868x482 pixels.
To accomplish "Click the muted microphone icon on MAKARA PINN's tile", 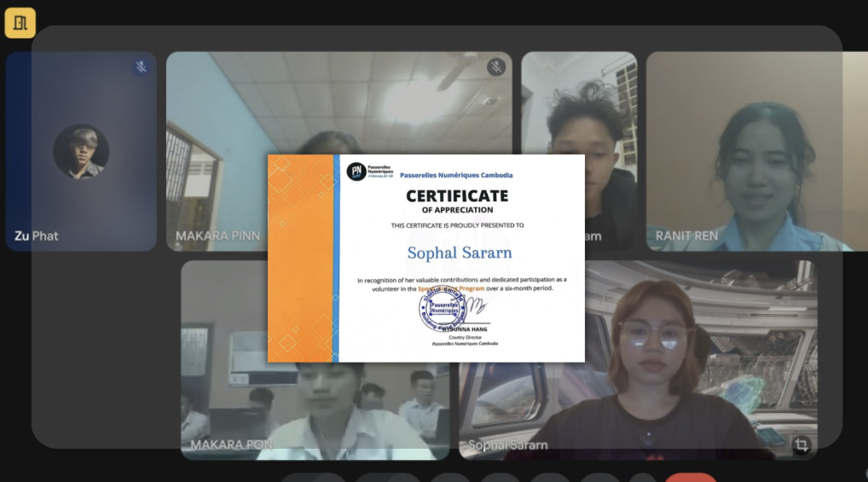I will (496, 67).
